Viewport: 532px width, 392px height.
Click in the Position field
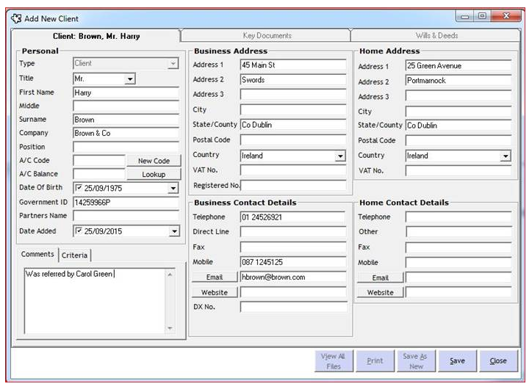[126, 147]
